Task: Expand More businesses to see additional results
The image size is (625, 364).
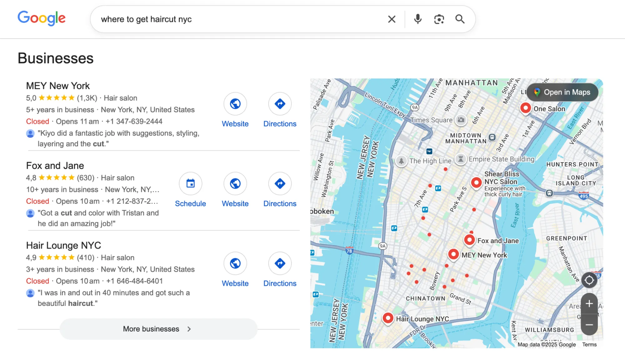Action: click(x=158, y=329)
